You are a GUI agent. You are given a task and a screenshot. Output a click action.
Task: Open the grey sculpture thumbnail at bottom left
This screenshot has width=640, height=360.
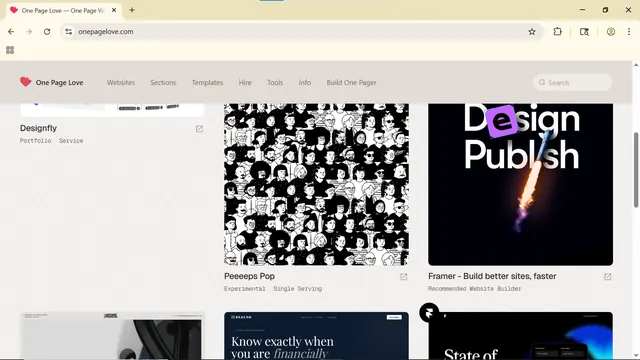pos(112,336)
